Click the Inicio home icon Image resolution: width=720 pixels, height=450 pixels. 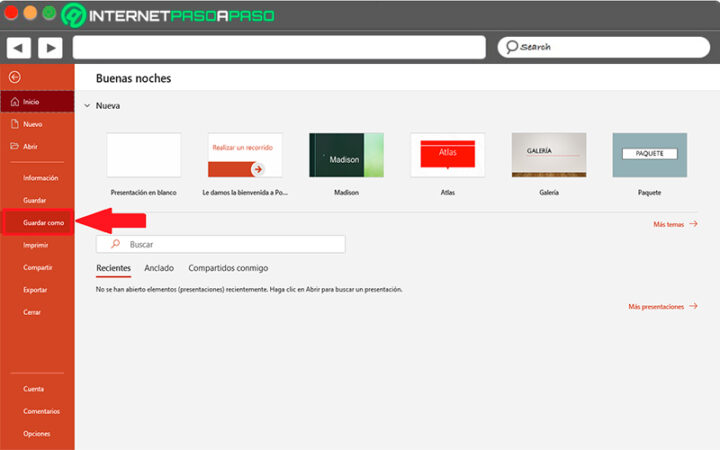pyautogui.click(x=13, y=102)
